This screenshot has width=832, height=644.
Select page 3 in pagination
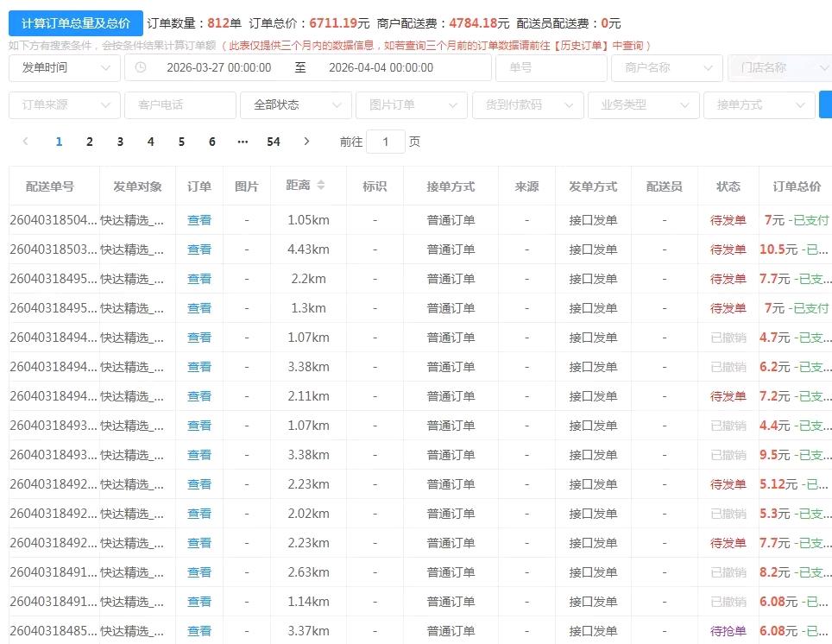[120, 142]
